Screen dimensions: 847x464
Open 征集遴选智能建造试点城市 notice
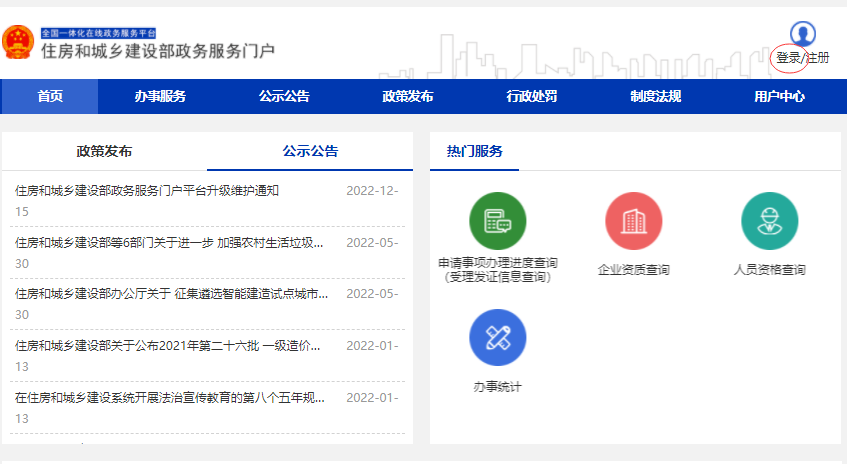point(171,294)
